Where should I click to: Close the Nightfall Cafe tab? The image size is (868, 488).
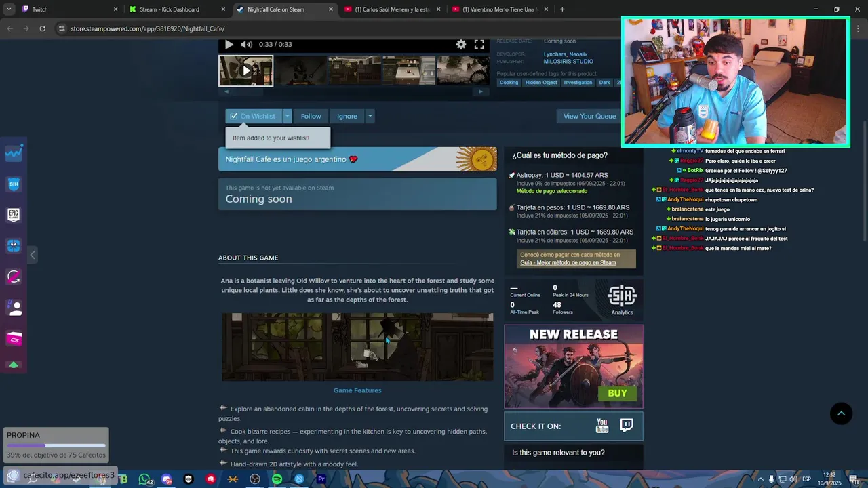click(331, 9)
